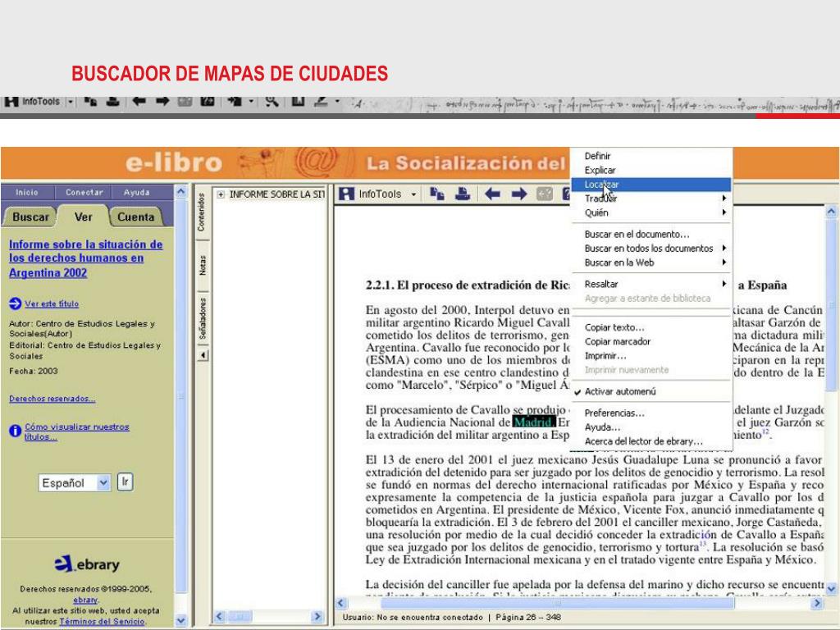Click the print icon in reader toolbar
The height and width of the screenshot is (630, 840).
click(463, 194)
